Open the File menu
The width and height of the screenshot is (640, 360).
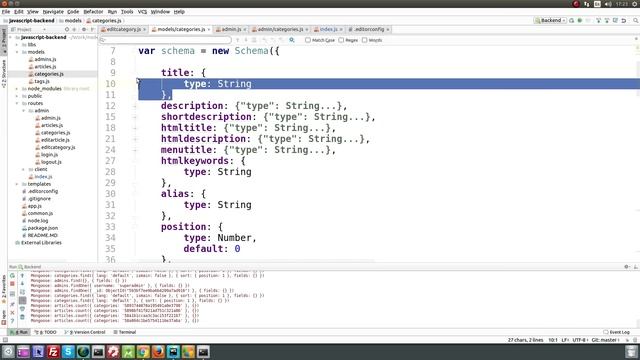(6, 12)
